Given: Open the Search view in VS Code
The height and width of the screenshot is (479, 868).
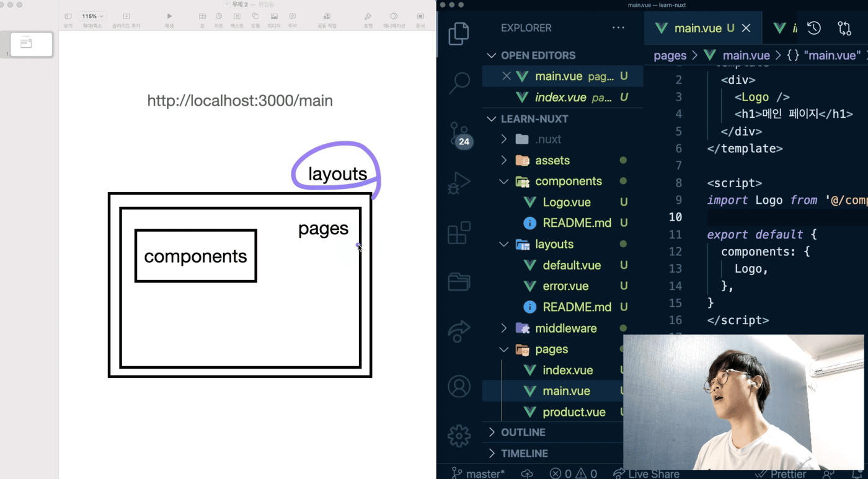Looking at the screenshot, I should [x=459, y=82].
